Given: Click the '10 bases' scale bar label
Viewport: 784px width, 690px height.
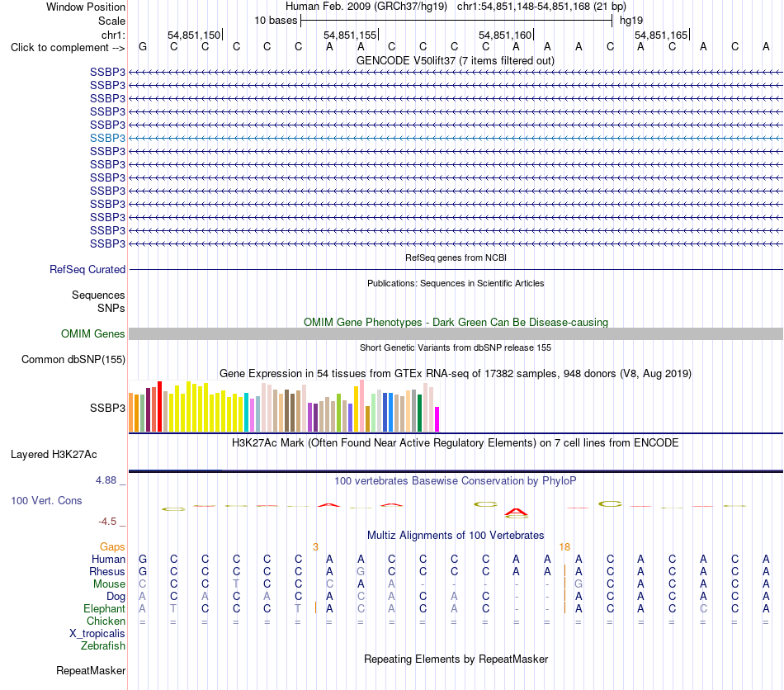Looking at the screenshot, I should click(276, 21).
